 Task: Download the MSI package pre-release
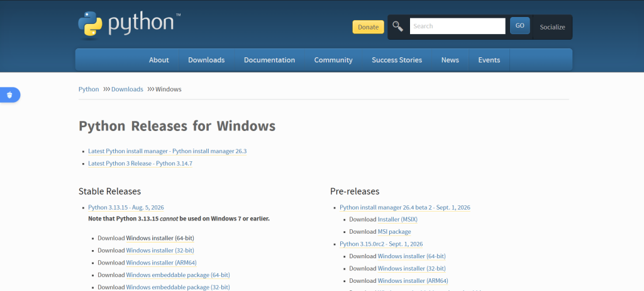point(394,232)
